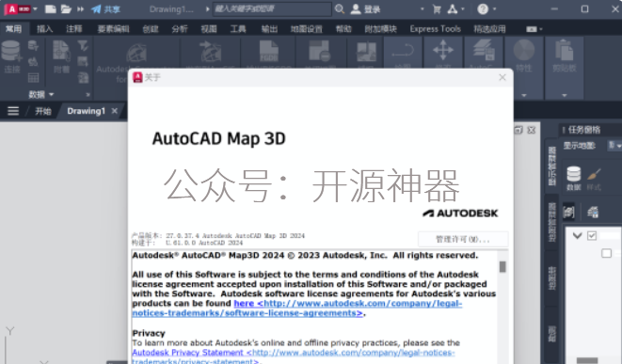Click the table grid icon in data panel
Screen dimensions: 622x364
coord(33,78)
